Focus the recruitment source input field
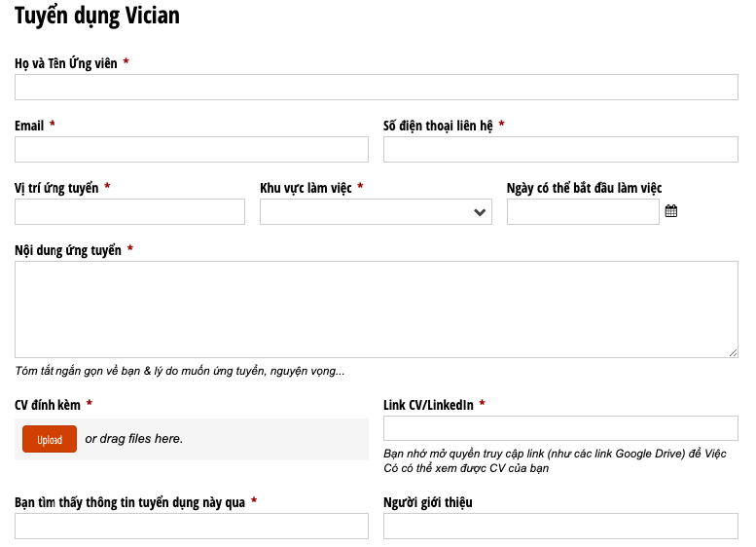This screenshot has width=756, height=547. [x=192, y=527]
